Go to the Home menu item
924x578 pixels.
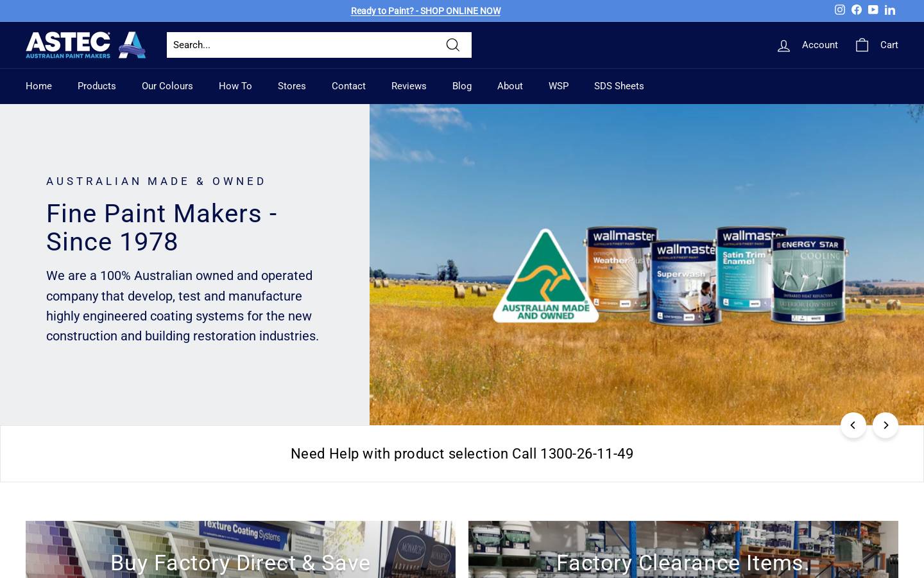(x=38, y=86)
